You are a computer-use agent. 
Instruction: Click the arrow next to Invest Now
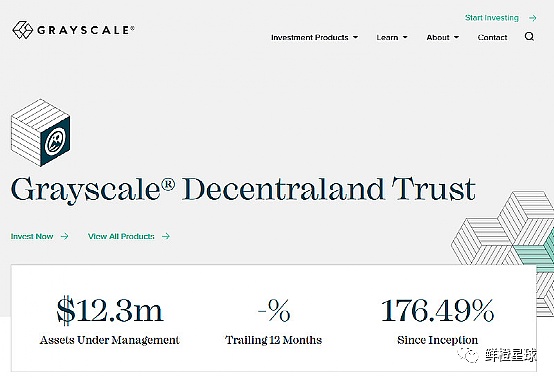64,236
